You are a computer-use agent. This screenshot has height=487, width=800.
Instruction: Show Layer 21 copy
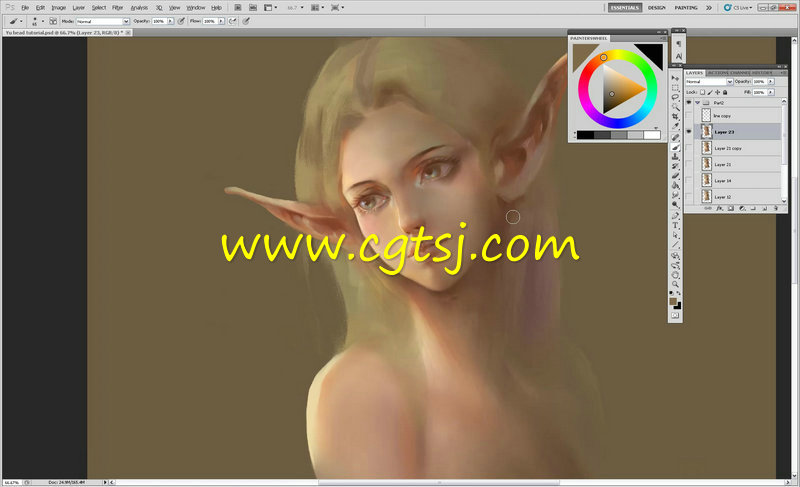click(689, 148)
